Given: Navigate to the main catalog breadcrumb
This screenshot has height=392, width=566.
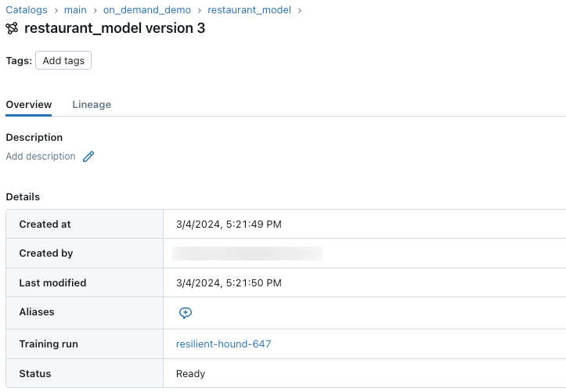Looking at the screenshot, I should [75, 10].
